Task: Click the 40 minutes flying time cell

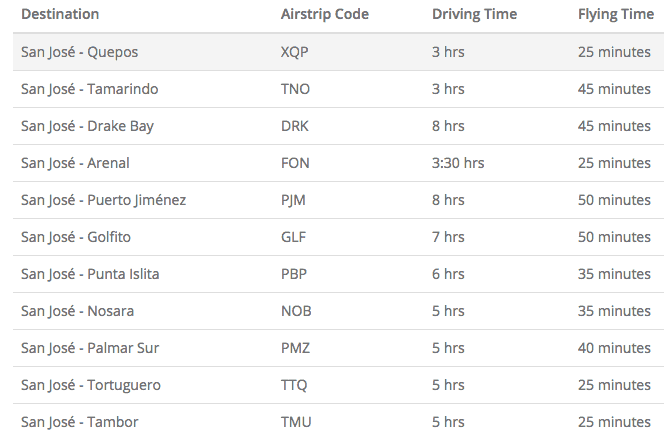Action: (614, 348)
